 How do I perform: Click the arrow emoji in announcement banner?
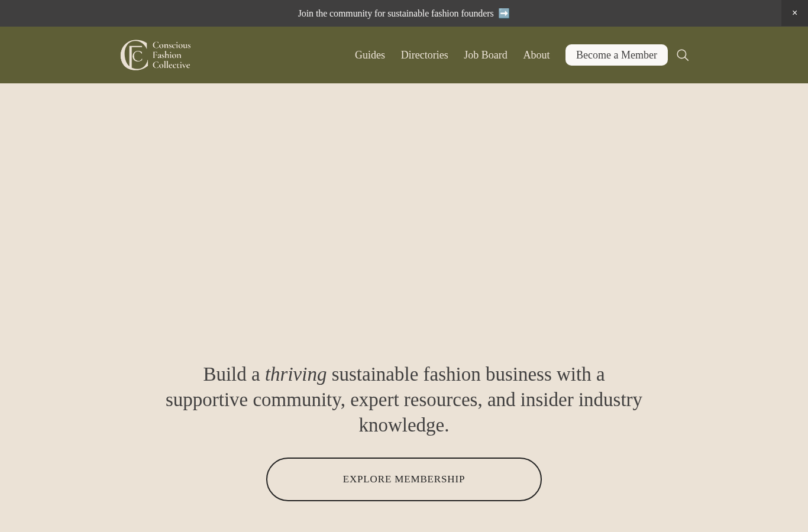504,13
